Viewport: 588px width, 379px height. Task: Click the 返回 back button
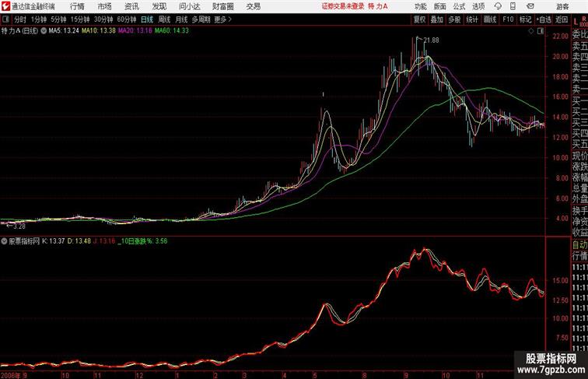point(562,19)
